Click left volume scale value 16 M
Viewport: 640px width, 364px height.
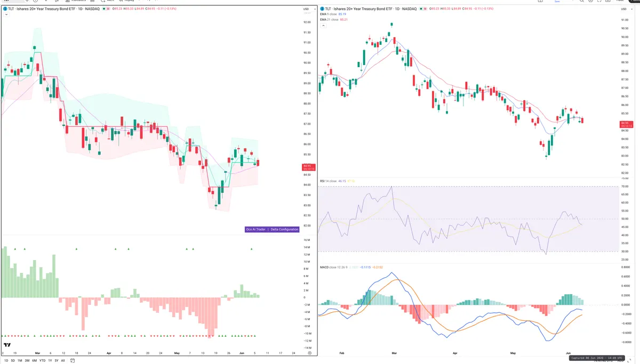pos(307,240)
